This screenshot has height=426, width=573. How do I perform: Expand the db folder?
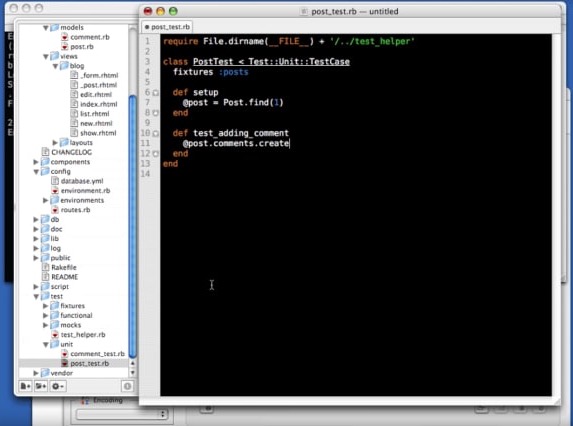pyautogui.click(x=36, y=220)
